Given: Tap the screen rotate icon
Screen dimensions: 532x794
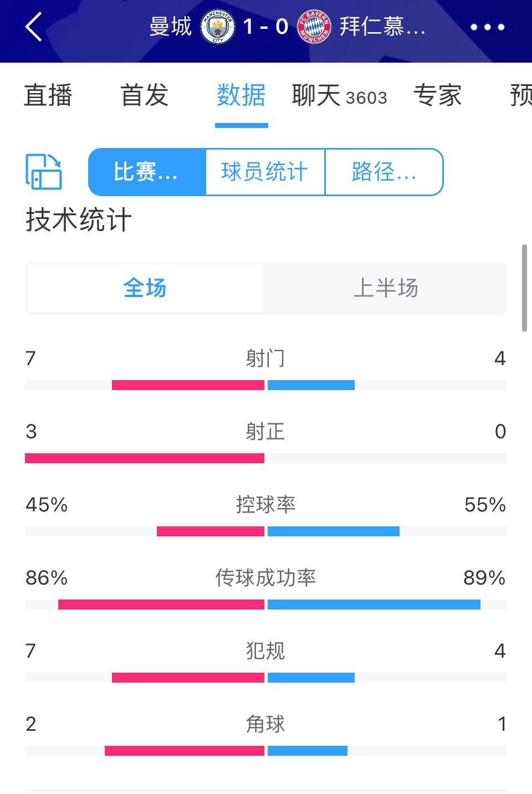Looking at the screenshot, I should tap(44, 172).
